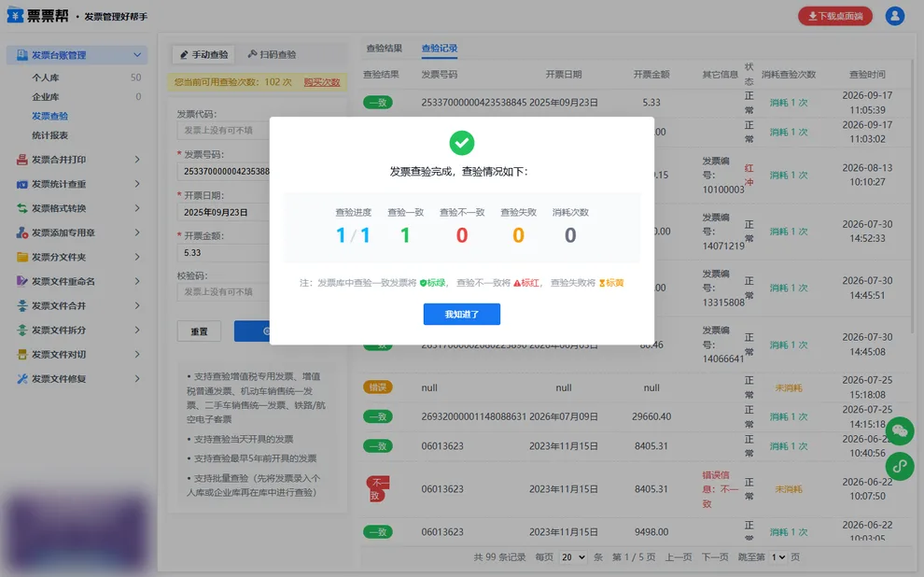Click amount 29660.40 cell
Screen dimensions: 924x577
651,416
